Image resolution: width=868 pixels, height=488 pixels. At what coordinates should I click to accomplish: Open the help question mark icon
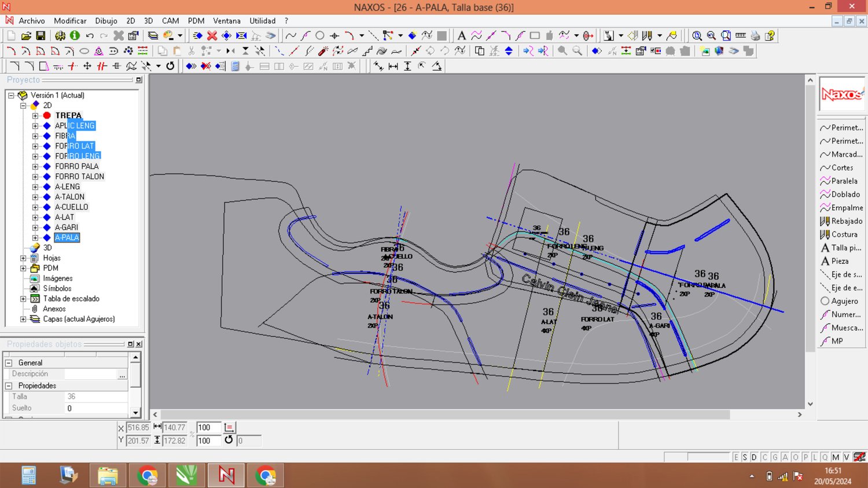click(770, 36)
